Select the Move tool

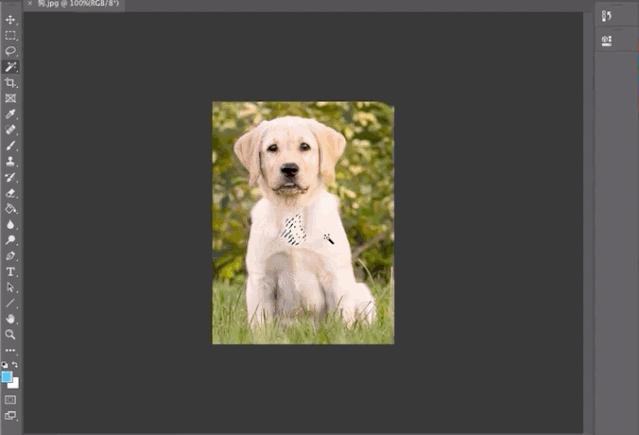click(x=10, y=20)
